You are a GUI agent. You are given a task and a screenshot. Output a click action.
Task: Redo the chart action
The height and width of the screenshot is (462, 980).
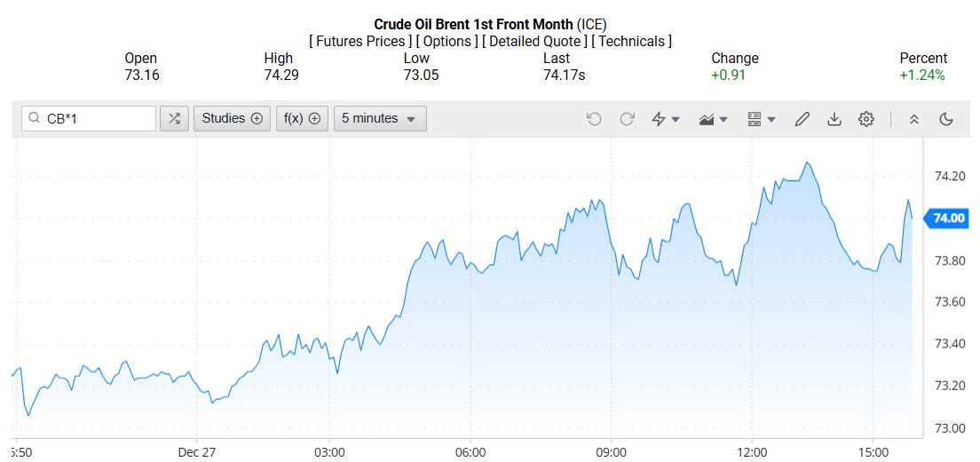point(627,119)
